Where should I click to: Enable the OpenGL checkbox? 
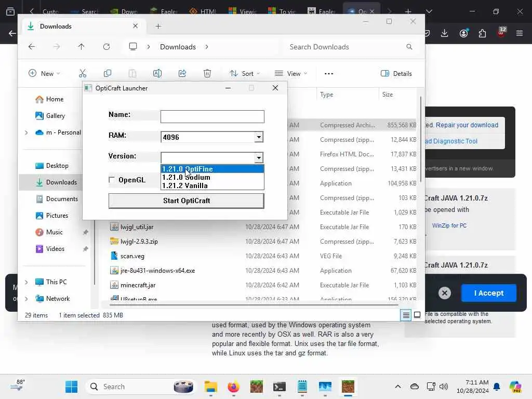[112, 180]
